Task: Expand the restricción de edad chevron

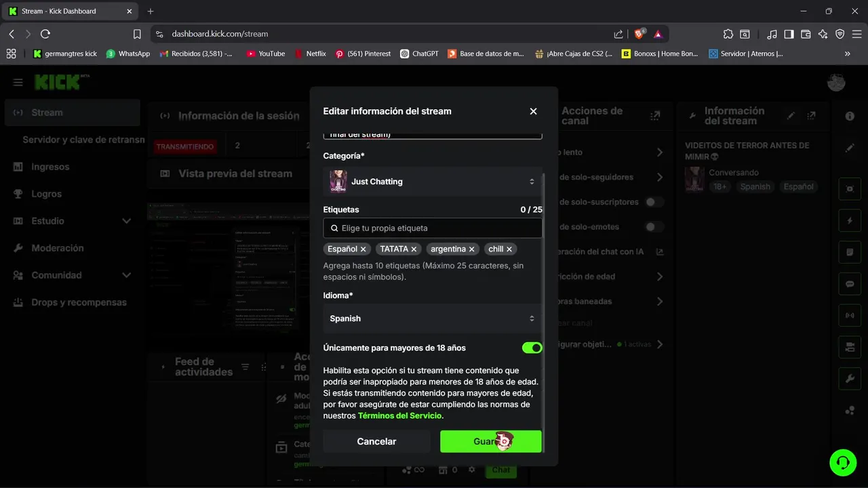Action: (660, 277)
